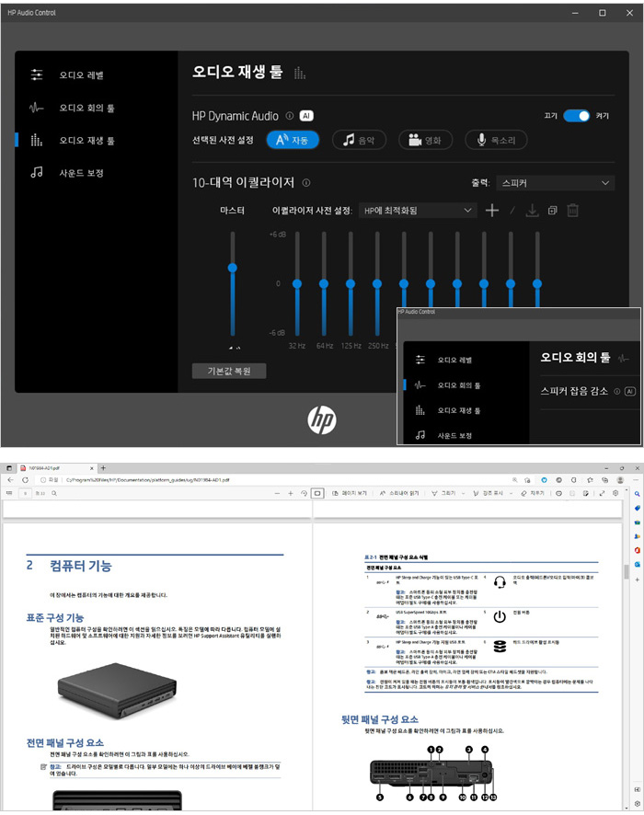The width and height of the screenshot is (644, 815).
Task: Enter PDF full screen mode
Action: coord(602,493)
